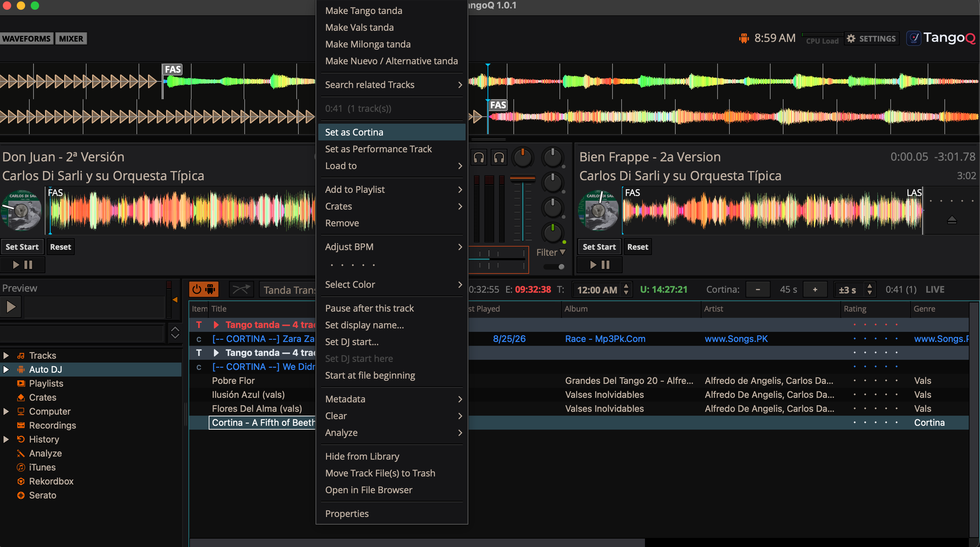Image resolution: width=980 pixels, height=547 pixels.
Task: Click play/pause on the left deck
Action: 22,265
